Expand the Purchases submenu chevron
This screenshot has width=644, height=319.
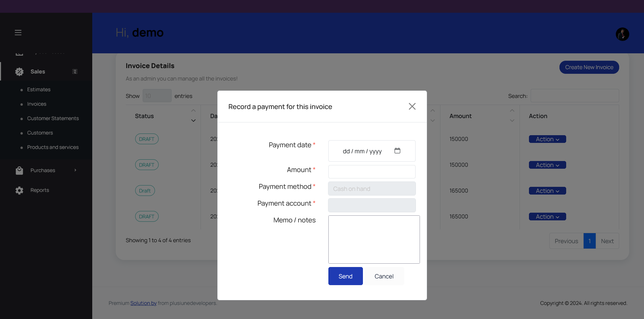(x=75, y=170)
